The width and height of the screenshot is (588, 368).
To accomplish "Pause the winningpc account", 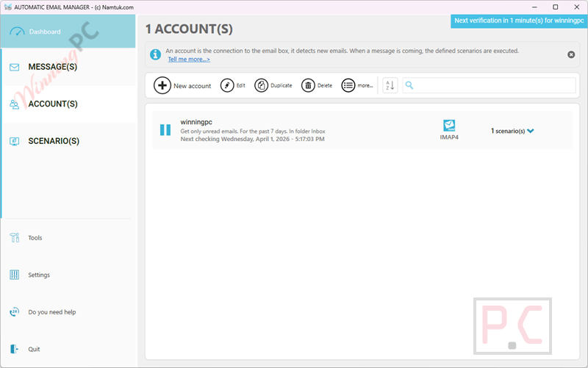I will 165,130.
